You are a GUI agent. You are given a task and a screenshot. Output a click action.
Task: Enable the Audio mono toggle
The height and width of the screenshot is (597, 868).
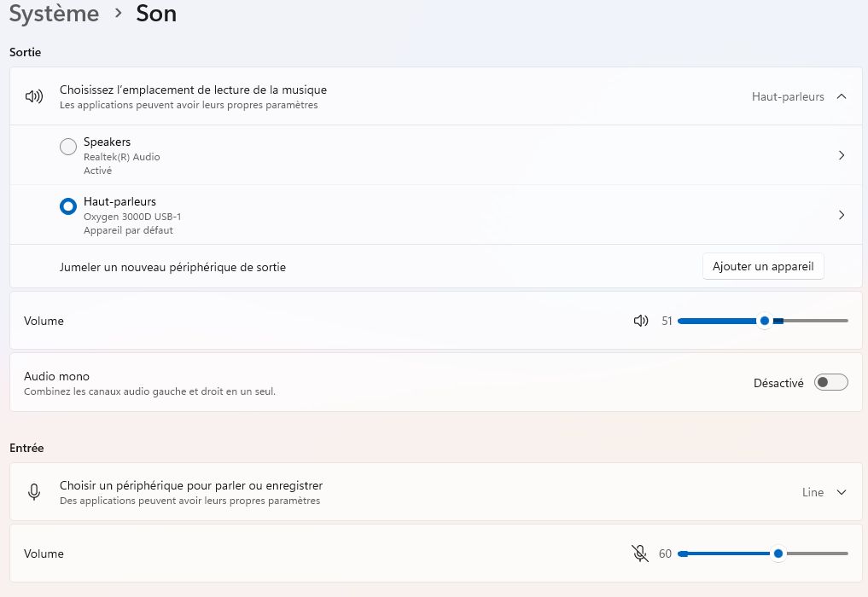click(x=831, y=383)
